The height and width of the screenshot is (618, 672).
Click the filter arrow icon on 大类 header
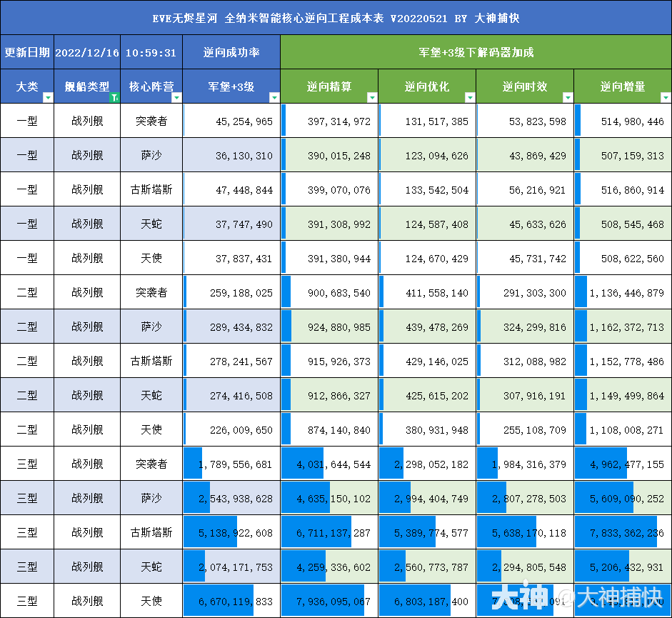(47, 98)
